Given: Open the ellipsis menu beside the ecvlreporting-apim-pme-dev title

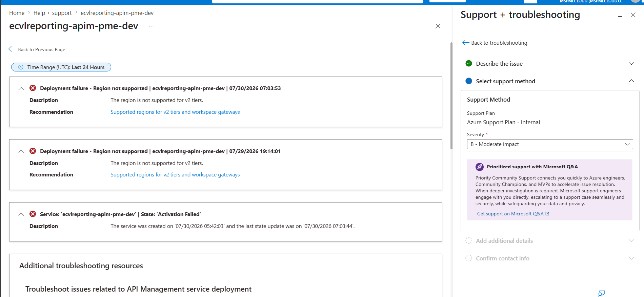Looking at the screenshot, I should 151,26.
